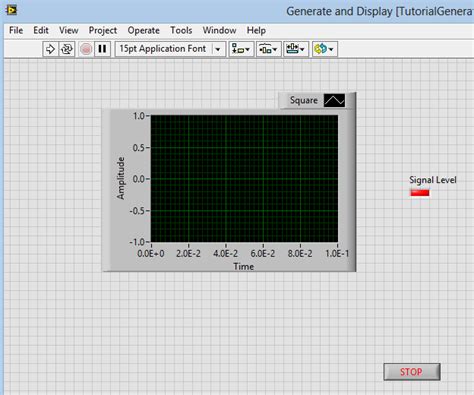The height and width of the screenshot is (395, 474).
Task: Click the -1.0 amplitude scale marker
Action: point(137,242)
